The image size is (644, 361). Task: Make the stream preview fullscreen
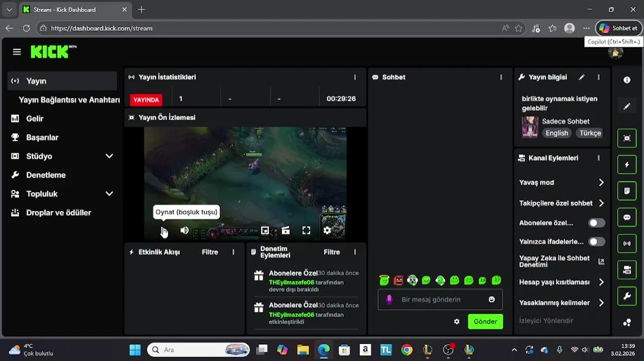tap(306, 231)
